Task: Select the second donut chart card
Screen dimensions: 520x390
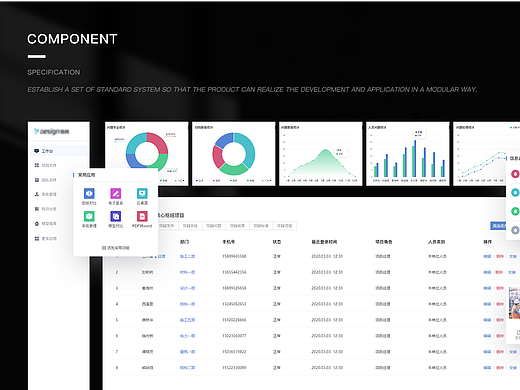Action: [x=234, y=154]
